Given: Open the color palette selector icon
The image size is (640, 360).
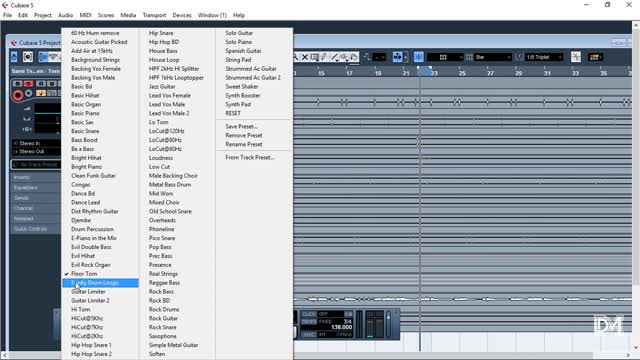Looking at the screenshot, I should [x=595, y=57].
